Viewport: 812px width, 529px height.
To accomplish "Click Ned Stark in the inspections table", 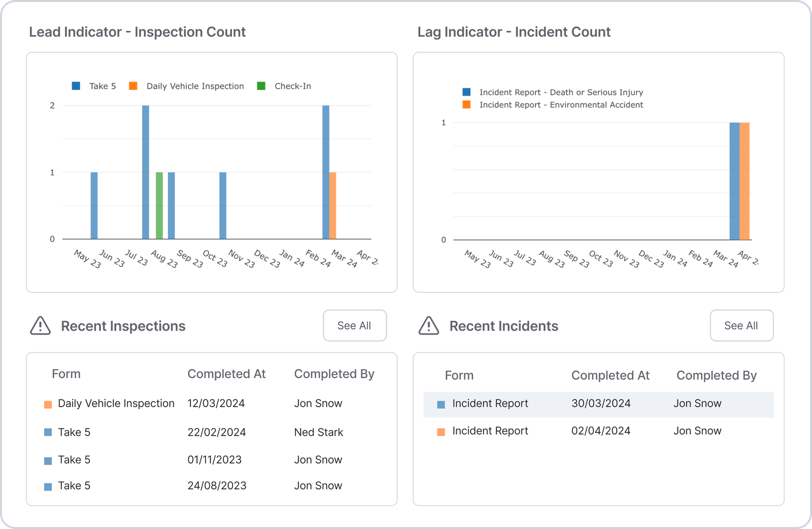I will pyautogui.click(x=318, y=432).
